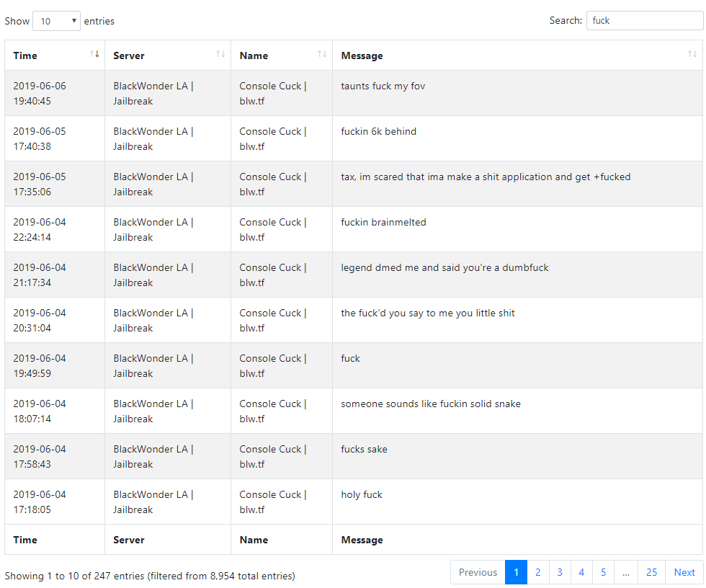
Task: Select the row with time 19:49:59
Action: [354, 365]
